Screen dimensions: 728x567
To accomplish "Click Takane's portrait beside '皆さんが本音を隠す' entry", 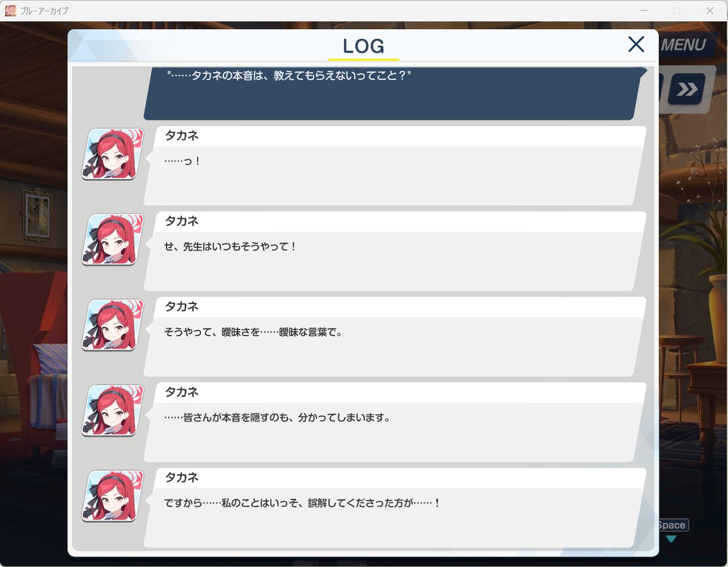I will point(113,411).
